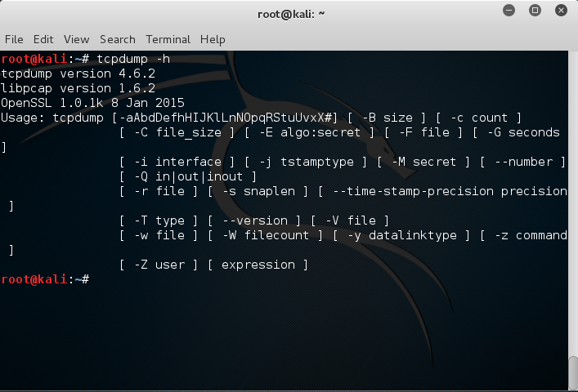Click the empty scrollbar track above the thumb
578x392 pixels.
coord(572,204)
